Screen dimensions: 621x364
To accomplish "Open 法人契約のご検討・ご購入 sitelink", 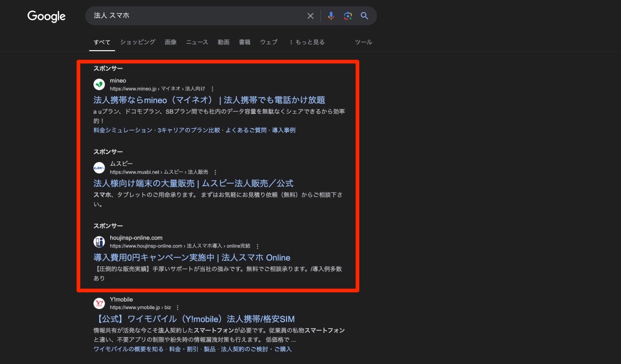I will pos(256,349).
